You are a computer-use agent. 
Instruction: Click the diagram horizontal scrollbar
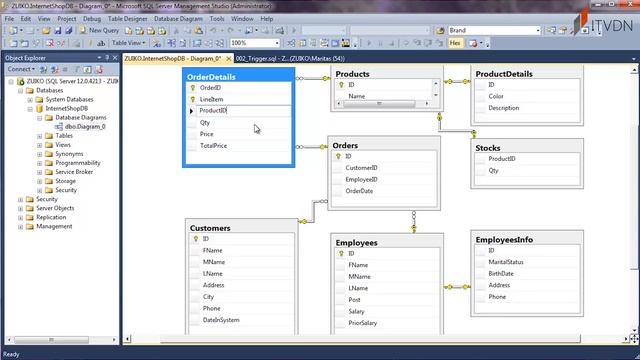(x=371, y=339)
